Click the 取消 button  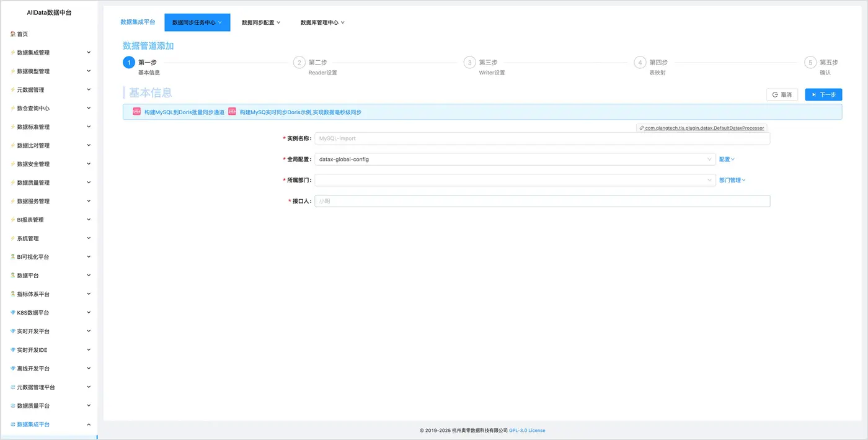pyautogui.click(x=782, y=95)
